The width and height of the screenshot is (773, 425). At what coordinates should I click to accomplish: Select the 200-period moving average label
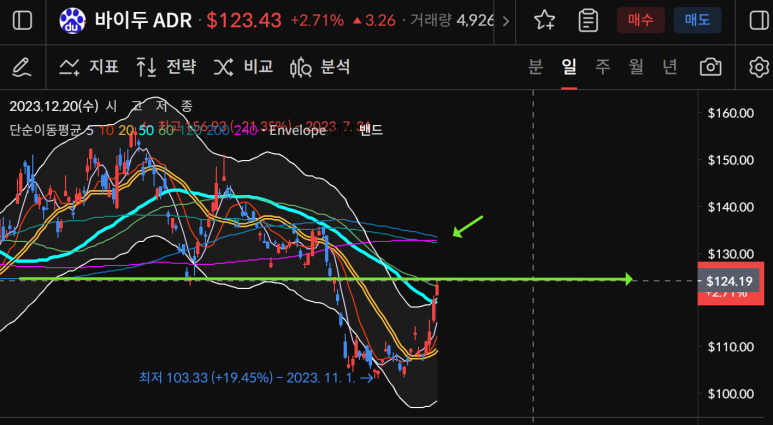click(x=216, y=131)
